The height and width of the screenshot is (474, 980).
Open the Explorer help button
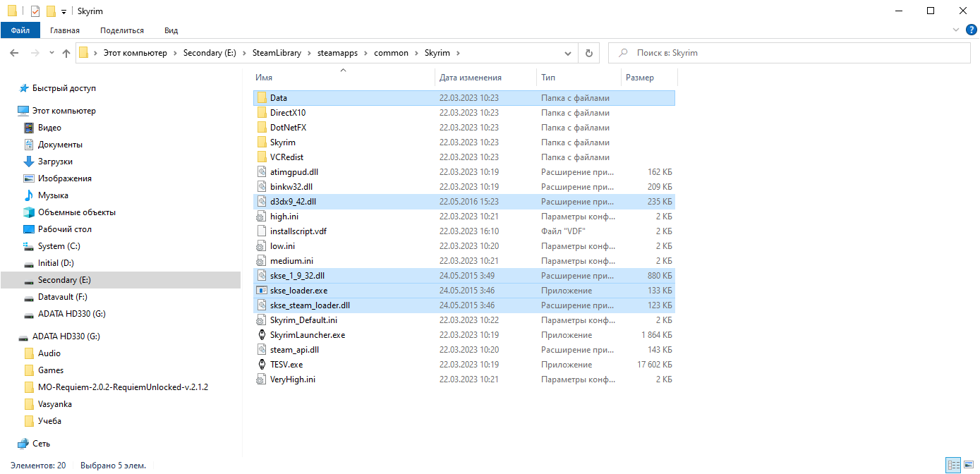pyautogui.click(x=971, y=30)
